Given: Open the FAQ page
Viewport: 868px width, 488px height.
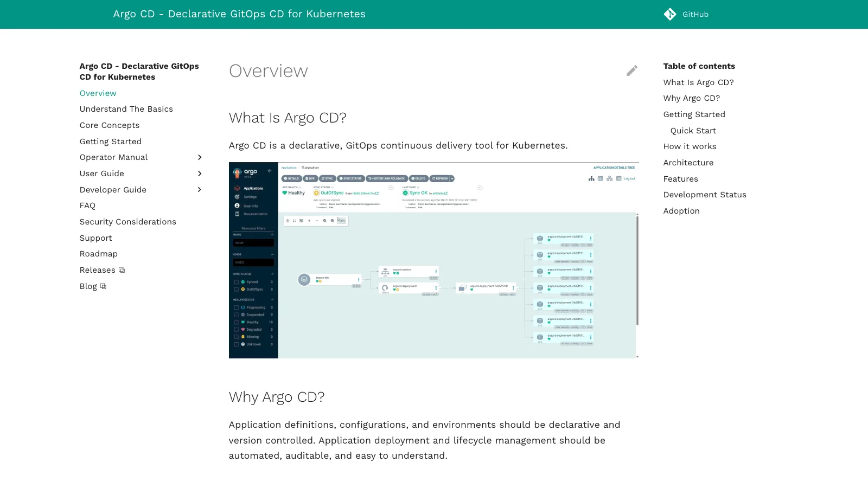Looking at the screenshot, I should (x=87, y=206).
